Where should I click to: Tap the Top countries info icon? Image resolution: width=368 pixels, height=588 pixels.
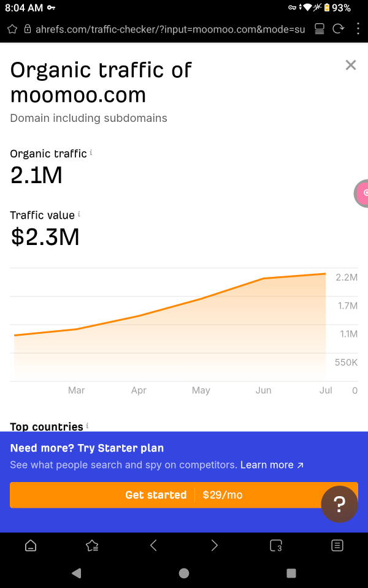[x=87, y=425]
